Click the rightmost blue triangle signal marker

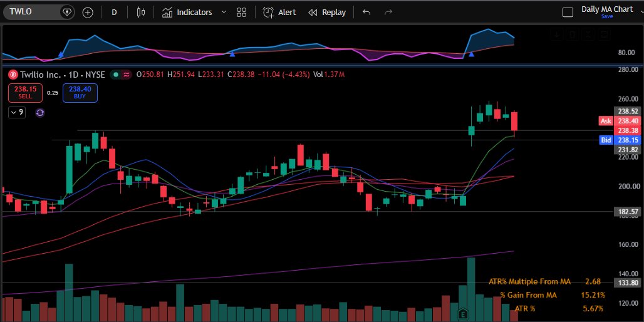coord(472,54)
